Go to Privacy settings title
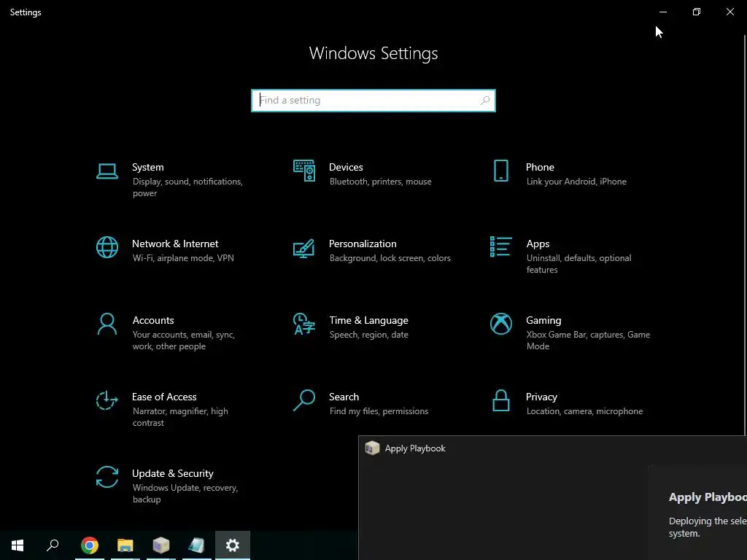Viewport: 747px width, 560px height. point(541,397)
